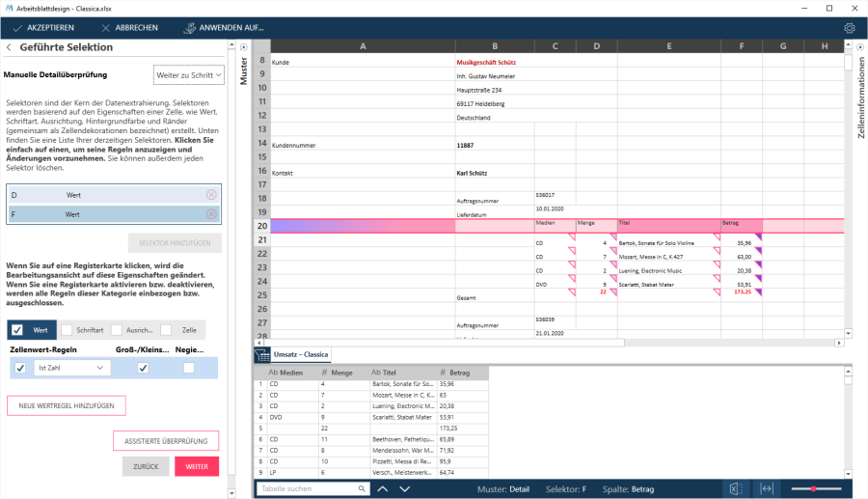Open the 'Weiter zu Schritt' dropdown
868x499 pixels.
pyautogui.click(x=189, y=74)
